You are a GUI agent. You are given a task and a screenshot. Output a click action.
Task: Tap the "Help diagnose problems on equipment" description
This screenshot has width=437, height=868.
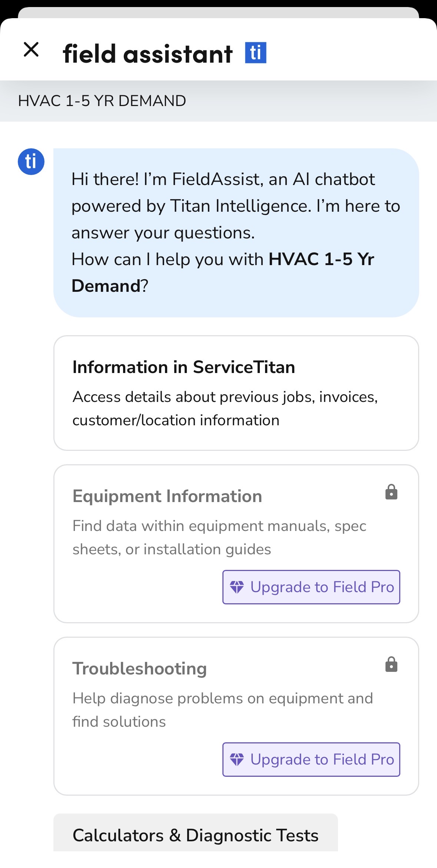click(222, 710)
